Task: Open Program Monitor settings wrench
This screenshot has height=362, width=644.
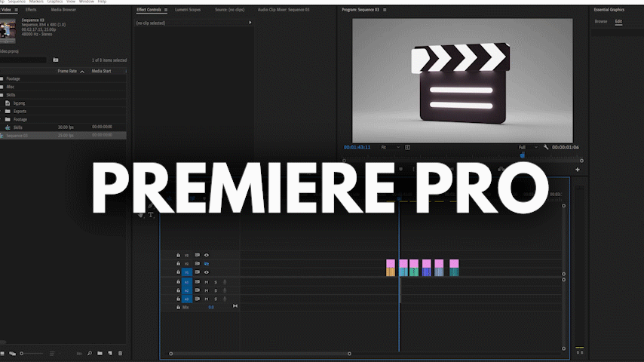Action: tap(546, 147)
